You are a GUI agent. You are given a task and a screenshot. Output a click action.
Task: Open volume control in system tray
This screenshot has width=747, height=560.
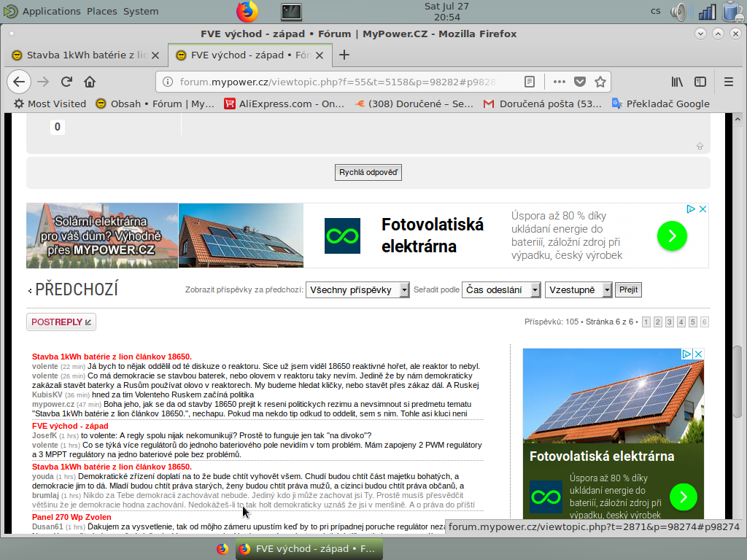coord(681,12)
